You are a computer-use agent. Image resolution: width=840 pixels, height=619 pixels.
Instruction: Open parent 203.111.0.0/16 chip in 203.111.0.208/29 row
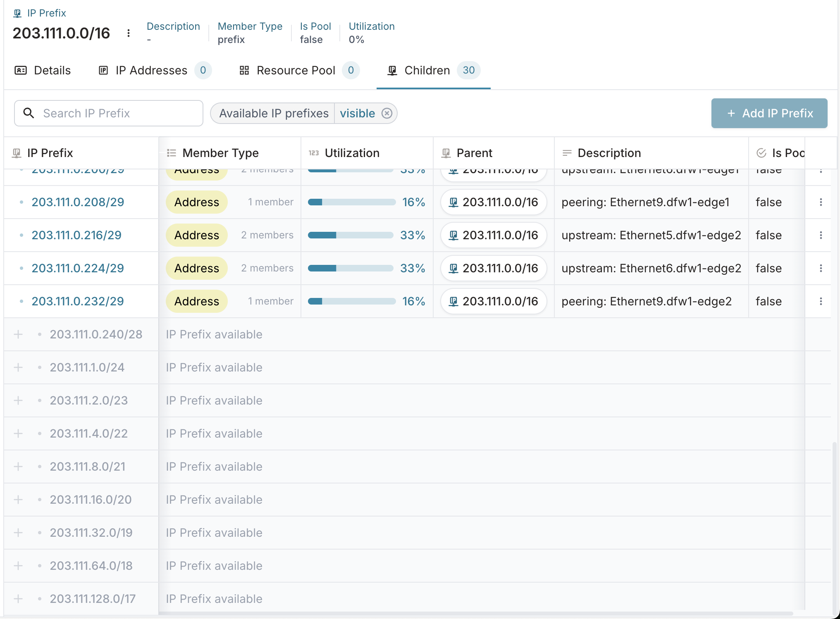click(x=494, y=202)
